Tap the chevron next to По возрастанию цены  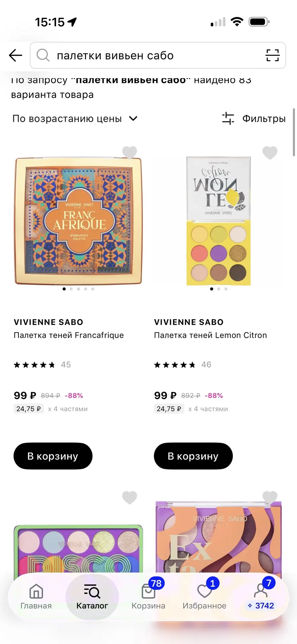133,118
